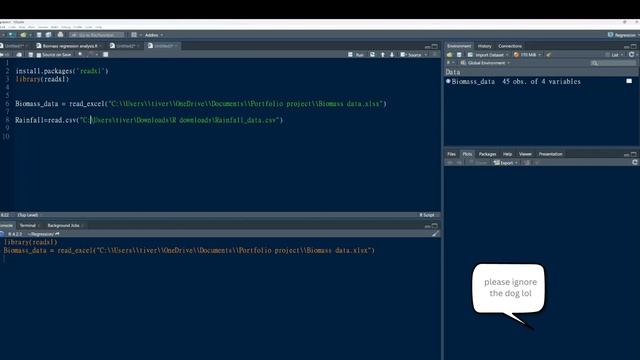Click the compile report notebook icon
Screen dimensions: 640x360
(105, 55)
